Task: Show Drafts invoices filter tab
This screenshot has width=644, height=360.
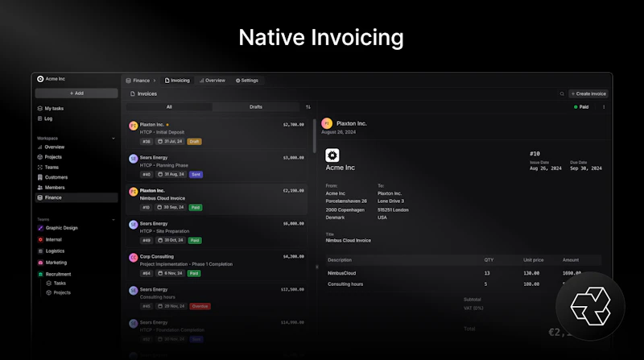Action: point(256,107)
